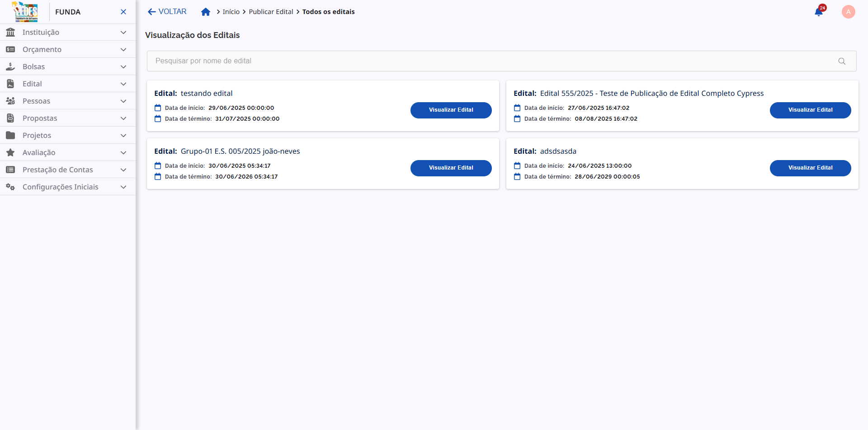The height and width of the screenshot is (430, 868).
Task: Select the Bolsas sidebar icon
Action: (x=10, y=66)
